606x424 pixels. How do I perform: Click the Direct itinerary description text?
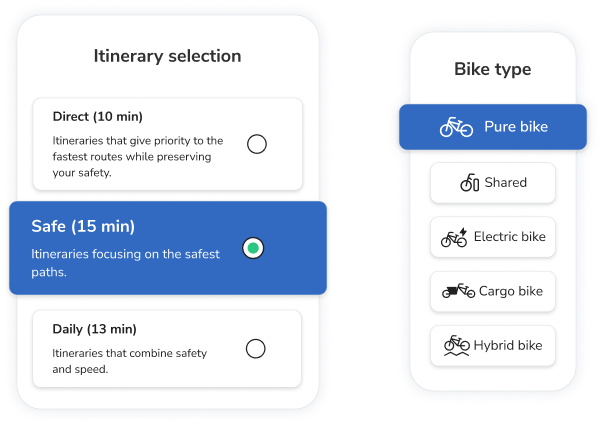click(x=138, y=156)
